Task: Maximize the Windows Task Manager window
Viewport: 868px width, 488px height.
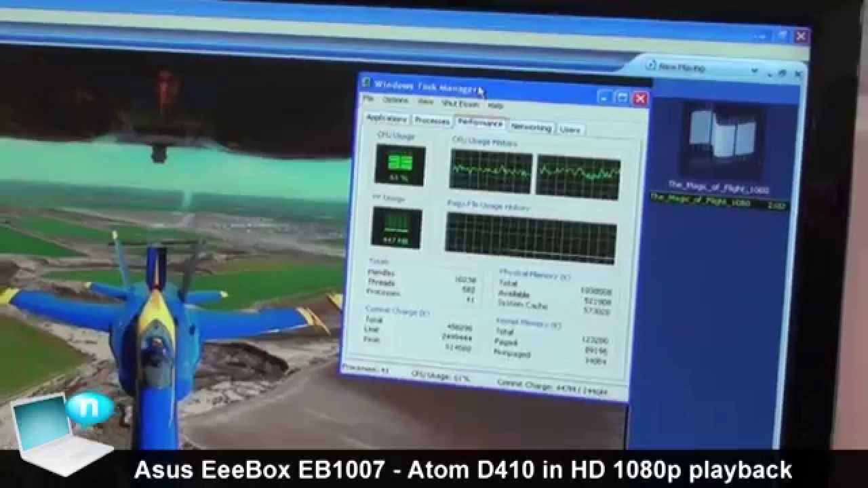Action: point(622,98)
